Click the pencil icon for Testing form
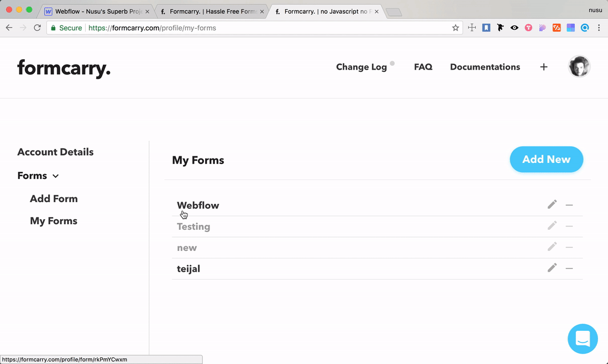The width and height of the screenshot is (608, 364). click(x=552, y=225)
